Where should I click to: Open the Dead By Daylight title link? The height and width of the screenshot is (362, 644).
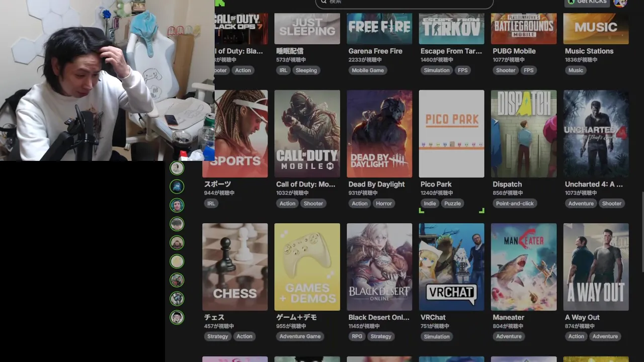(376, 184)
